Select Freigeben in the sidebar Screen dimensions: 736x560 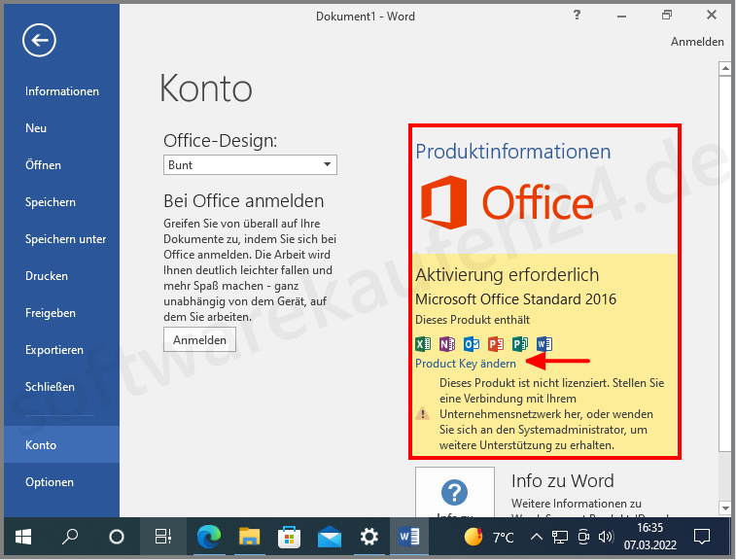click(62, 313)
